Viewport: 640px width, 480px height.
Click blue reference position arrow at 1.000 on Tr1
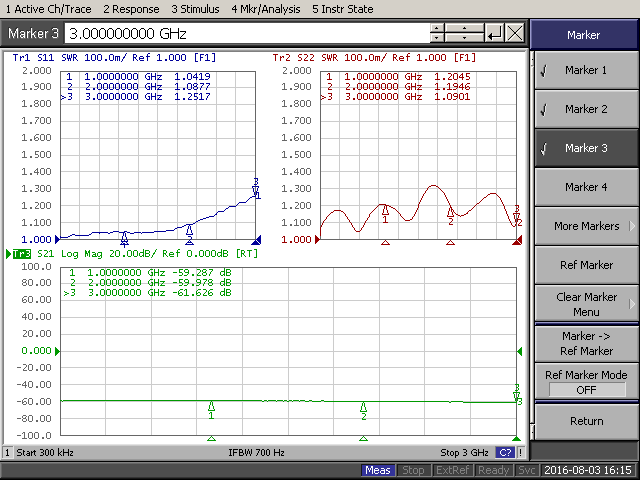pyautogui.click(x=58, y=240)
